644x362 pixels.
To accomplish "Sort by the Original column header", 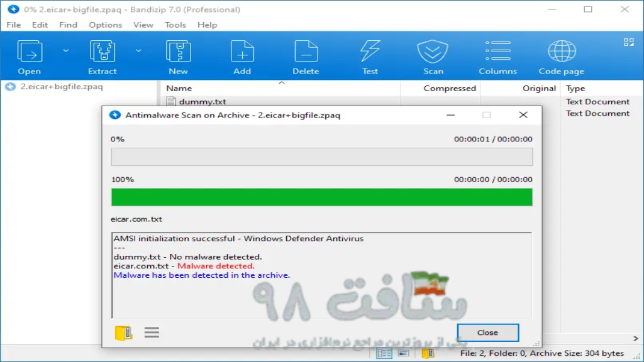I will pyautogui.click(x=539, y=88).
